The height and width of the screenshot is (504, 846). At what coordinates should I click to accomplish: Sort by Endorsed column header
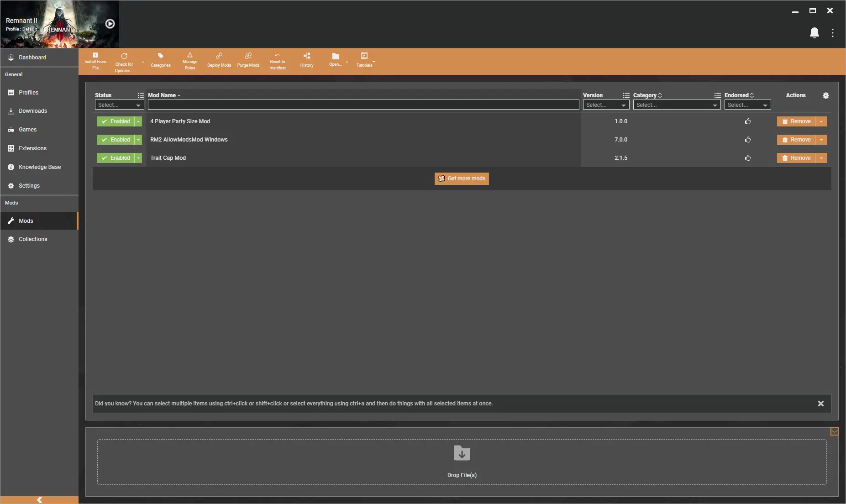tap(739, 95)
